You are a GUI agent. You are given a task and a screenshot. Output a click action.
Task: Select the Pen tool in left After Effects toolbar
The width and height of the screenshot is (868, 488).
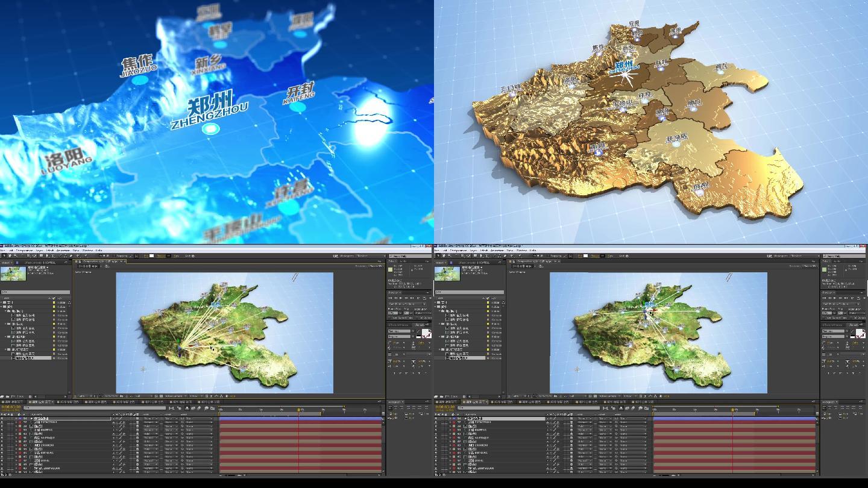pyautogui.click(x=47, y=255)
